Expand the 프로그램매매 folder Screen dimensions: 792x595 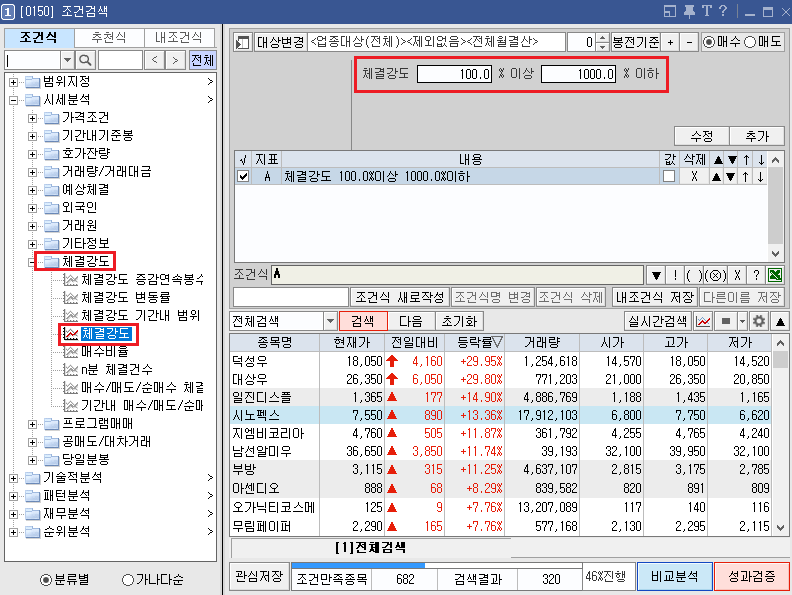coord(32,424)
